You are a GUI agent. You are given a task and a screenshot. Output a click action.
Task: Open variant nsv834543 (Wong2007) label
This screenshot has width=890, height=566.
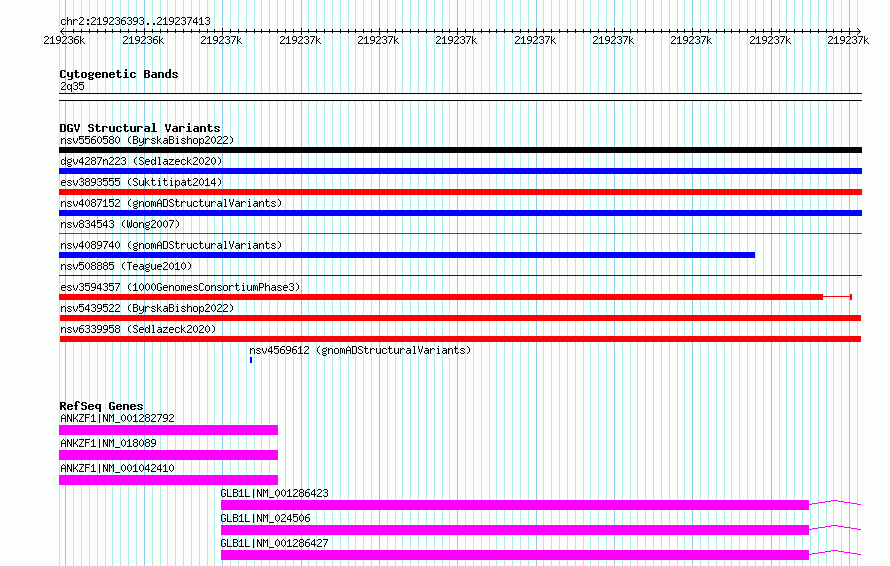click(x=120, y=224)
